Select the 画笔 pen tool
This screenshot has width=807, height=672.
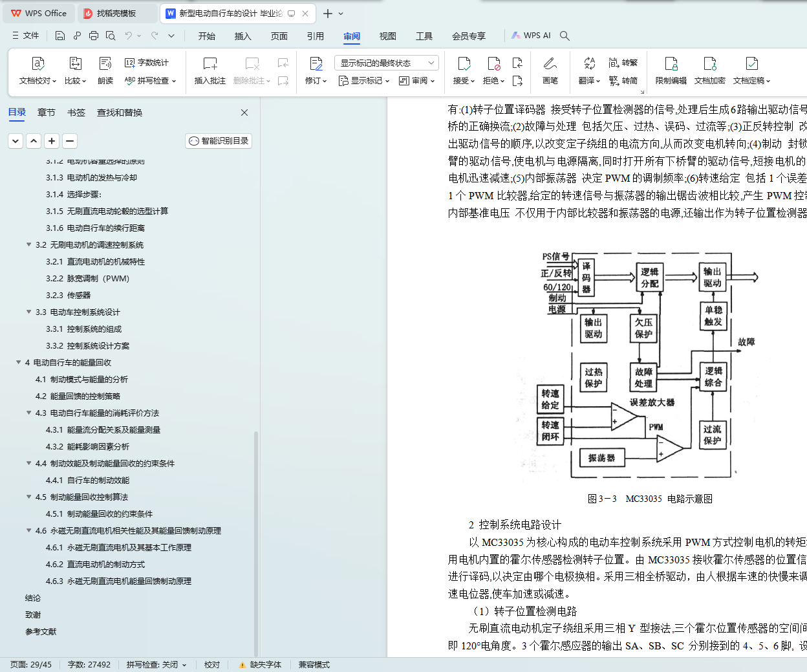coord(550,70)
